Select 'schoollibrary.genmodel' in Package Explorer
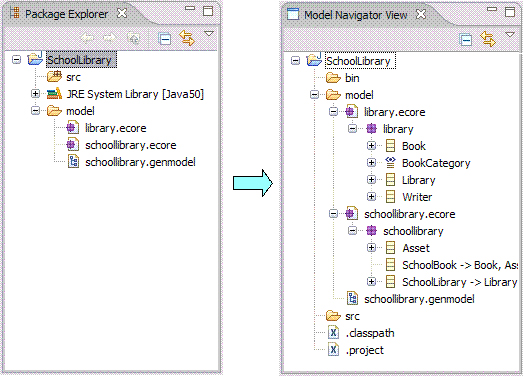Image resolution: width=523 pixels, height=376 pixels. (140, 162)
